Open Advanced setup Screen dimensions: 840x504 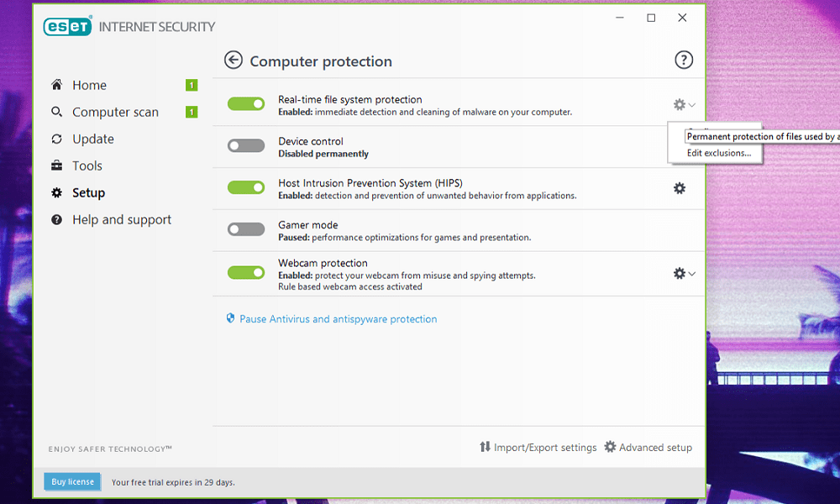(x=648, y=447)
